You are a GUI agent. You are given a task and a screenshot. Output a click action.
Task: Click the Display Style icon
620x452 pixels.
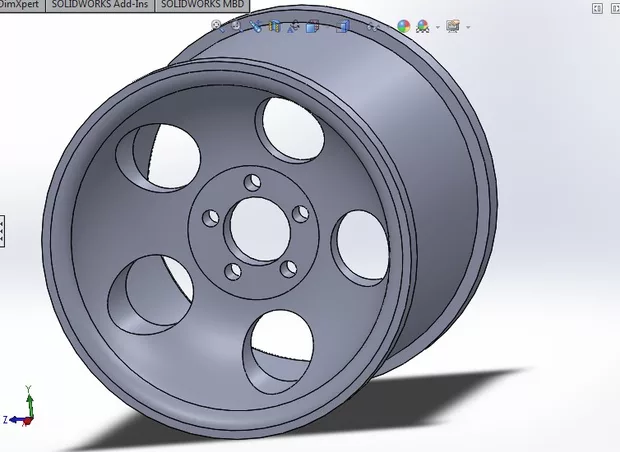click(340, 26)
